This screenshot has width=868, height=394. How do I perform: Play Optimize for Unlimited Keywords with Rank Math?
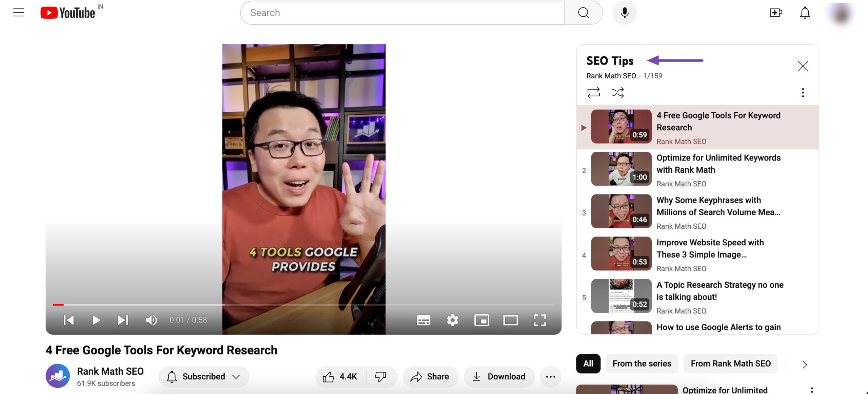click(x=718, y=164)
